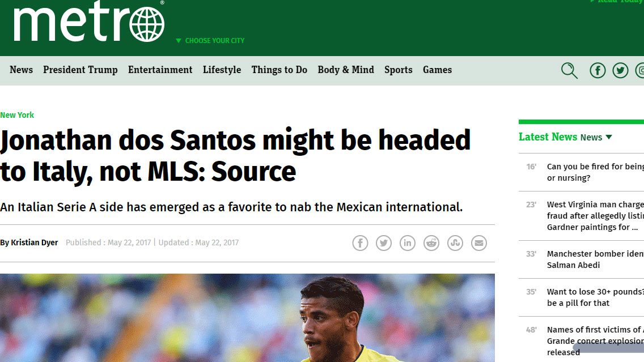The image size is (644, 362).
Task: Visit Metro's Facebook page icon in navbar
Action: click(x=598, y=71)
